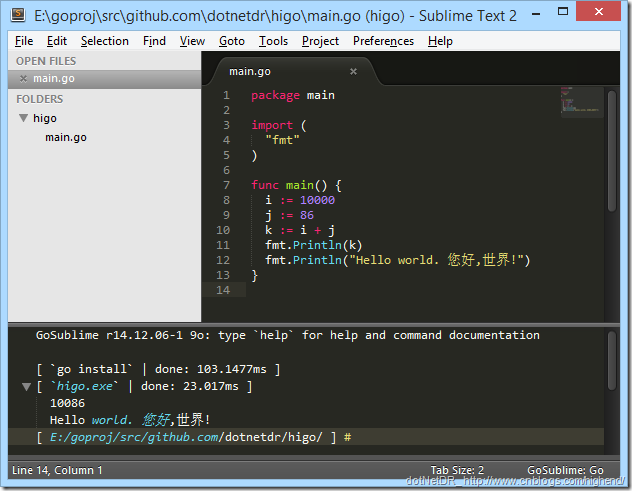Click 'func' keyword on line 7

[265, 185]
